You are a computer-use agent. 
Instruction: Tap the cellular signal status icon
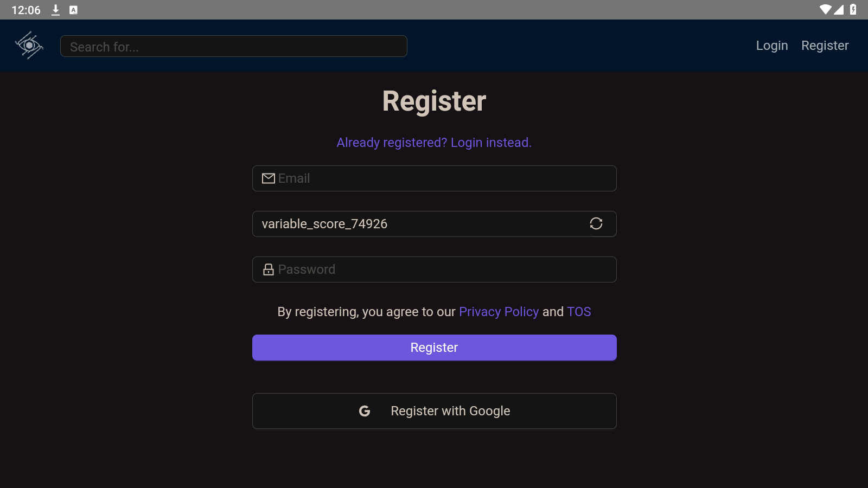tap(839, 10)
